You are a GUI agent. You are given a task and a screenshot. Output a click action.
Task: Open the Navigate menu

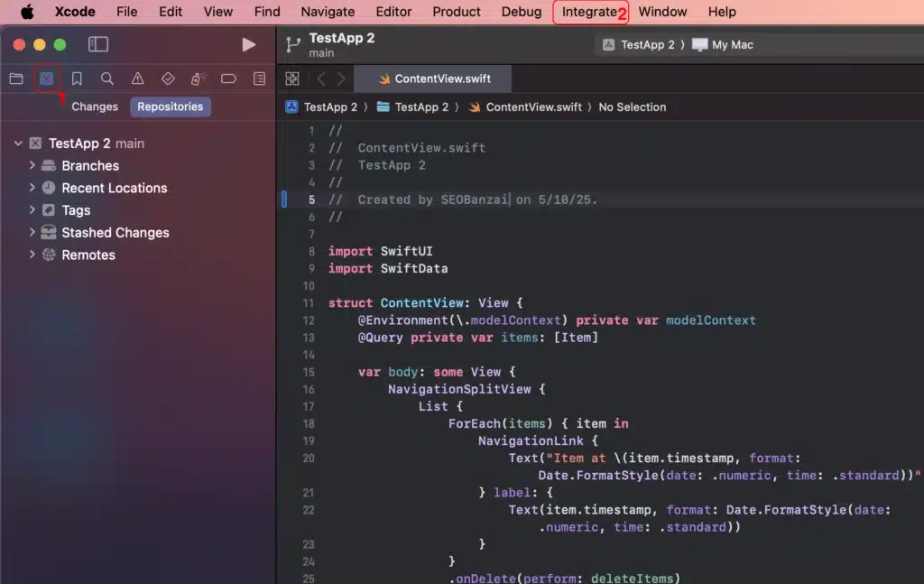coord(328,12)
